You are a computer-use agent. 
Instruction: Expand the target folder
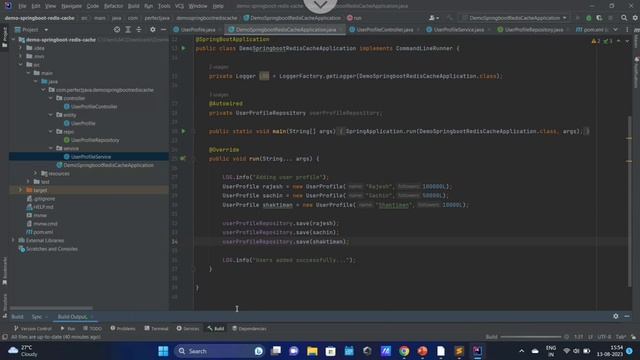20,190
